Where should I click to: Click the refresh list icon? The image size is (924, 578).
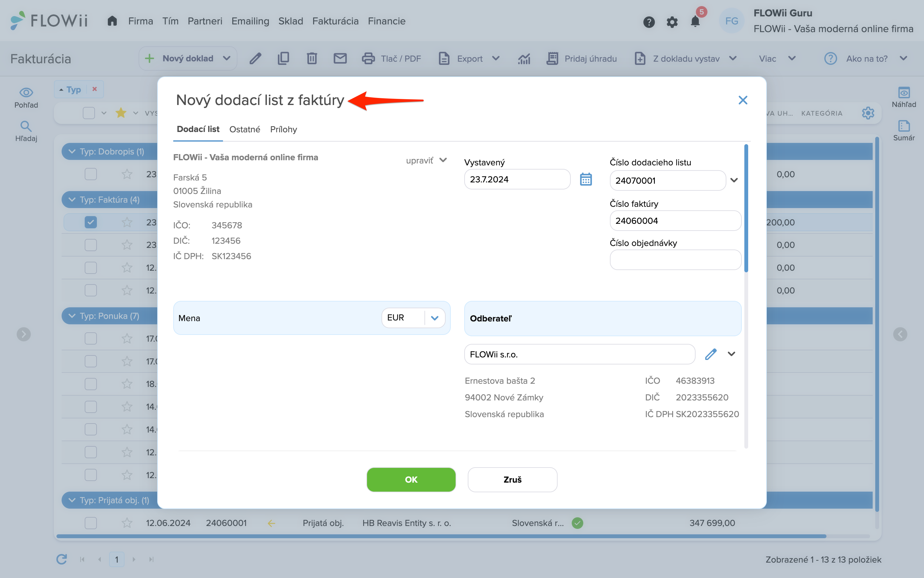(x=62, y=559)
